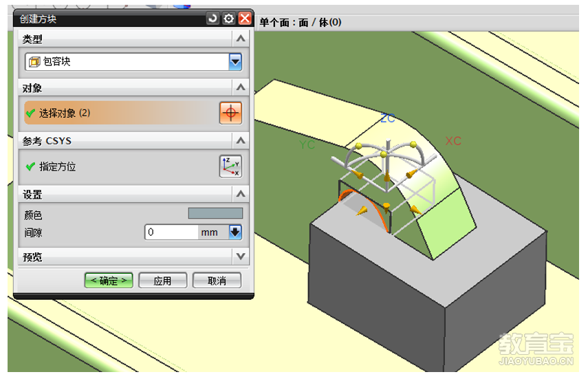
Task: Open dialog settings gear icon
Action: 228,18
